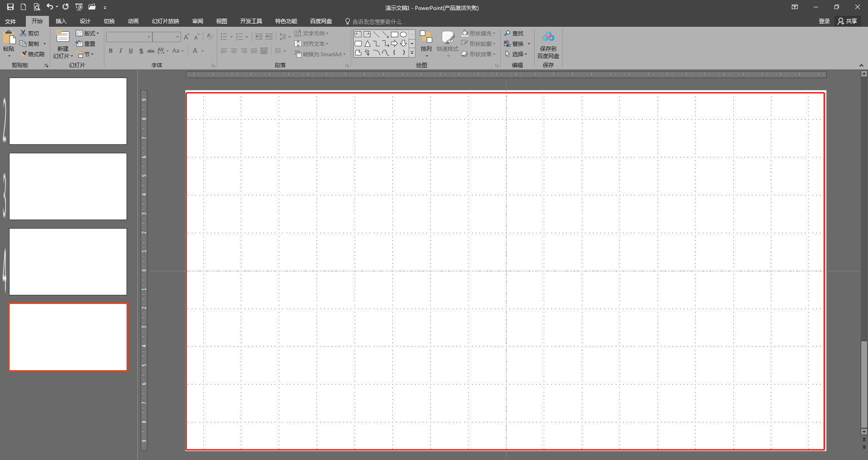Expand the shapes gallery with the More arrow
This screenshot has height=460, width=868.
[412, 53]
